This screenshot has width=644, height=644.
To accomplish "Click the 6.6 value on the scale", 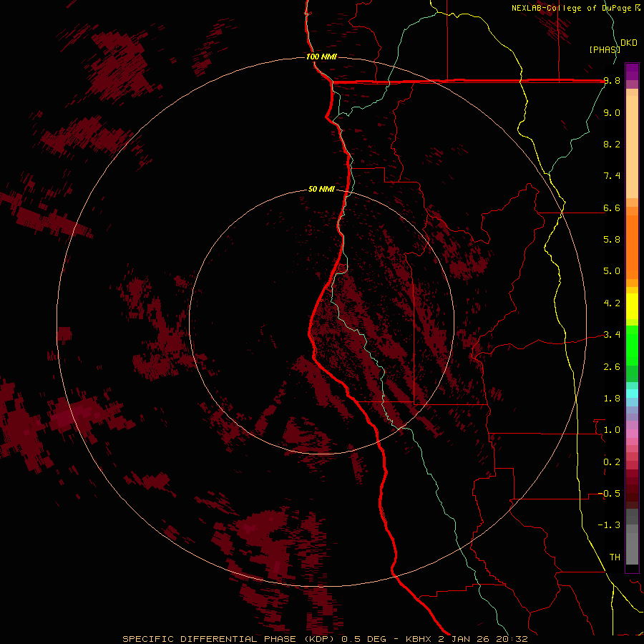I will click(x=612, y=208).
